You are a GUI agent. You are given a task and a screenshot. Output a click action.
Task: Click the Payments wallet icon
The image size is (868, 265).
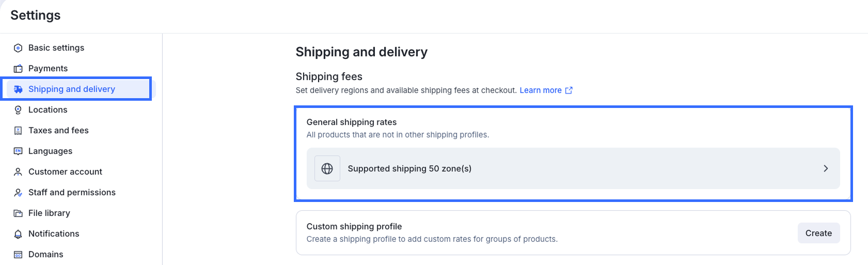[x=18, y=69]
